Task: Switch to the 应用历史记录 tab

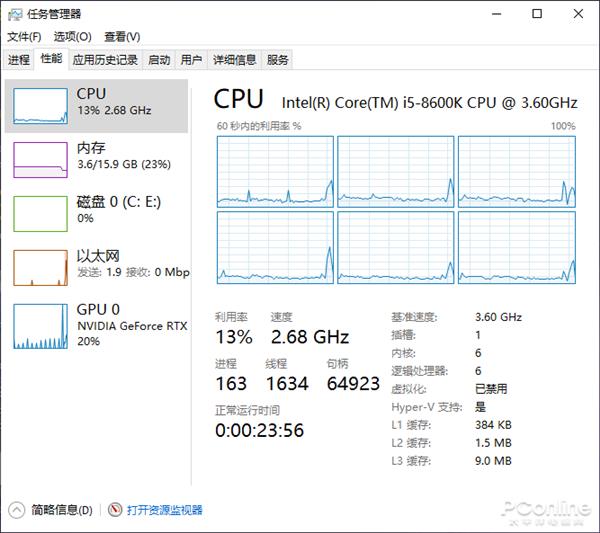Action: coord(105,60)
